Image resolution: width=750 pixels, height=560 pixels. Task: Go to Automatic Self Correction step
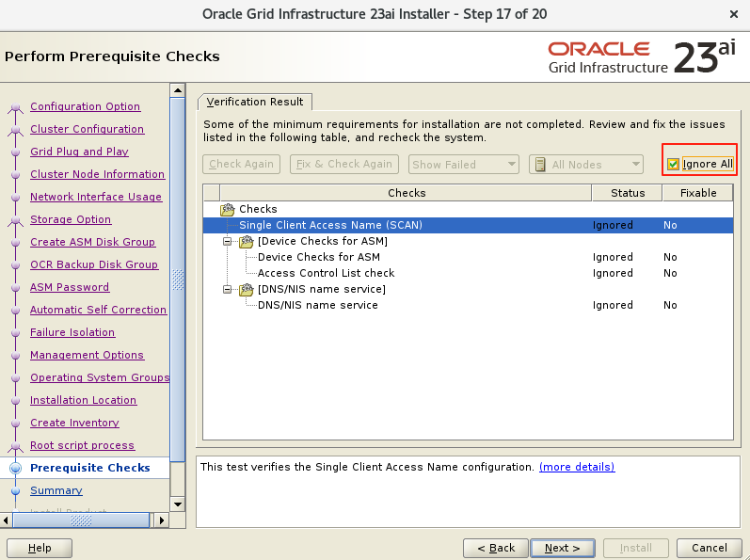coord(99,310)
